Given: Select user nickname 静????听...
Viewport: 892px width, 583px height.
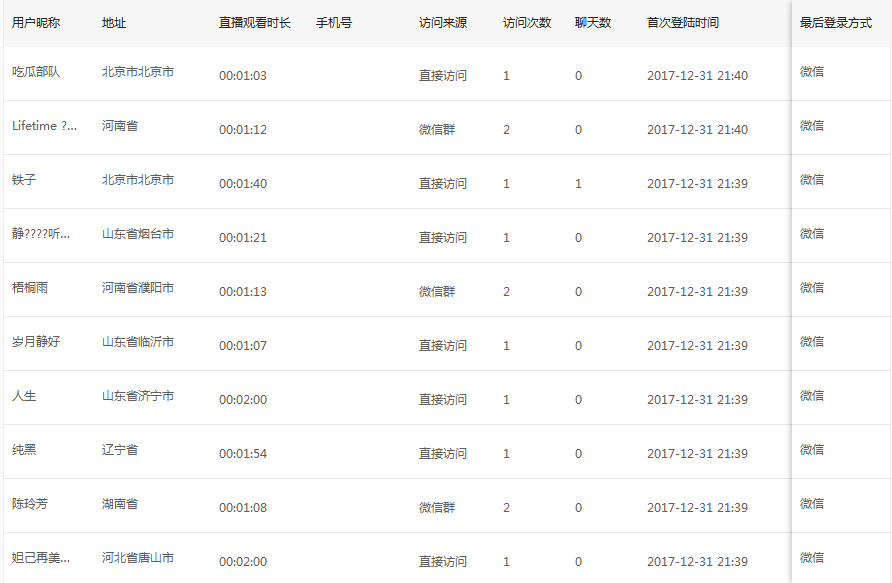Looking at the screenshot, I should (x=41, y=234).
